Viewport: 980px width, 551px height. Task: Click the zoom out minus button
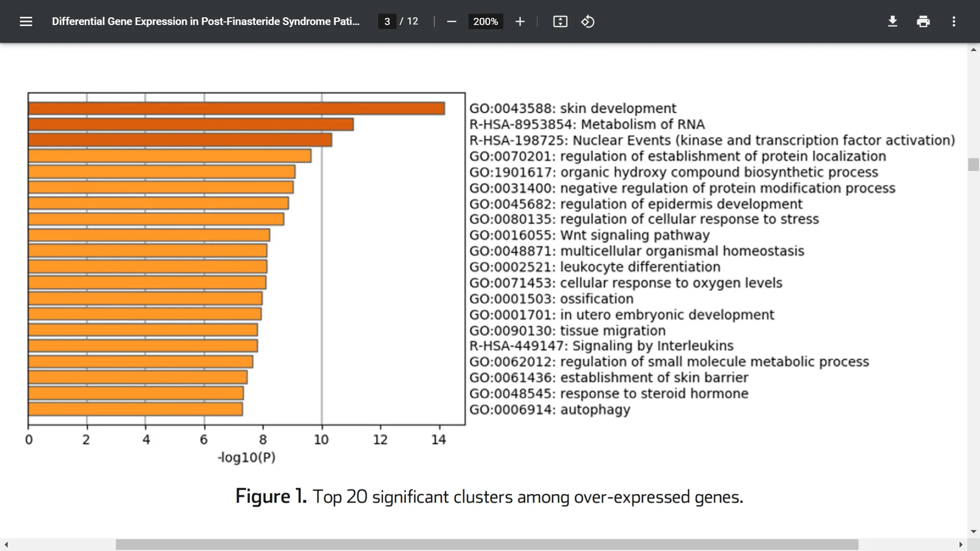(451, 21)
